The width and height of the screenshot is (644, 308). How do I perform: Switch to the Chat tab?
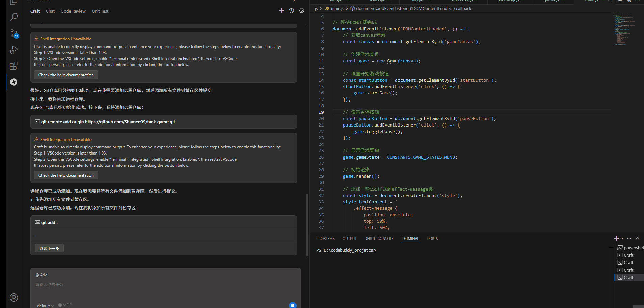pyautogui.click(x=50, y=11)
